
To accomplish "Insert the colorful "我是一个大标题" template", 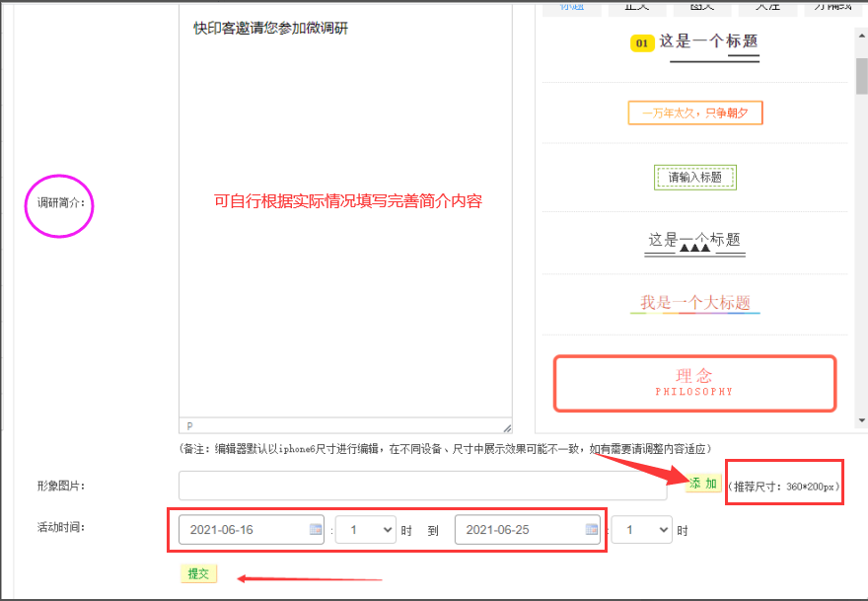I will (x=695, y=303).
